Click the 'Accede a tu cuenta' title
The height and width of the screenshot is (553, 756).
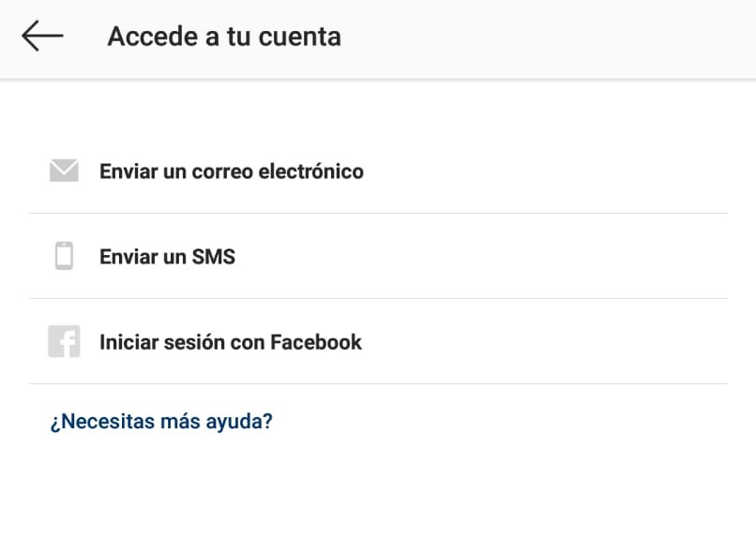click(x=224, y=37)
